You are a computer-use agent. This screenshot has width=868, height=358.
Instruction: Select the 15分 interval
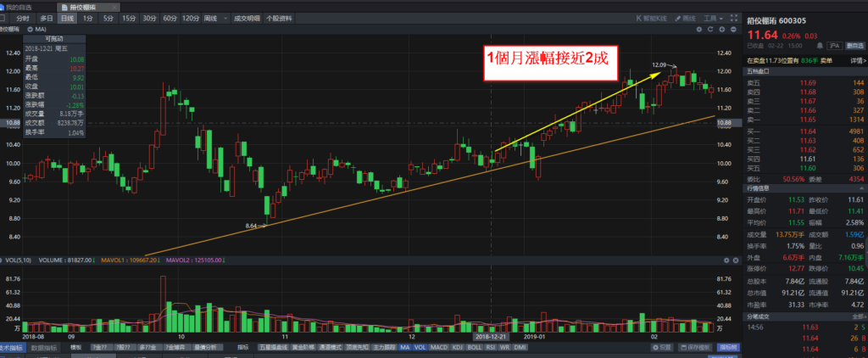129,19
